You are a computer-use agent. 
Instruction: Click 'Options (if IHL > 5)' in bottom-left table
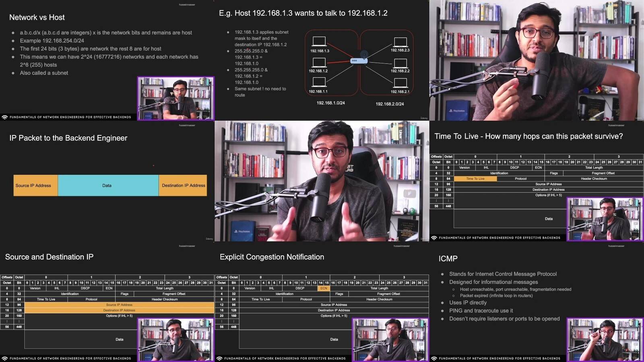(119, 316)
